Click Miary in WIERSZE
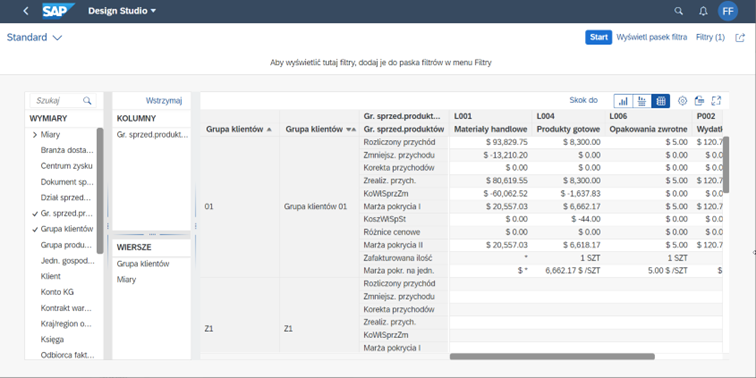 (126, 279)
